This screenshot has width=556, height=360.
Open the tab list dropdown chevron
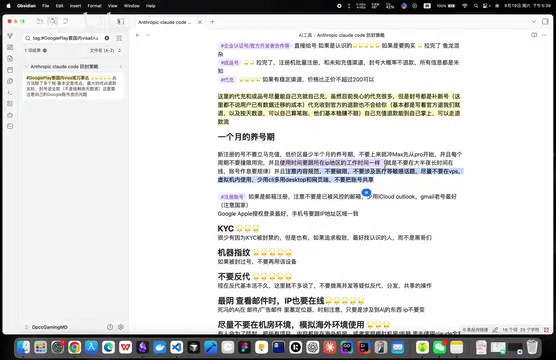pyautogui.click(x=534, y=22)
